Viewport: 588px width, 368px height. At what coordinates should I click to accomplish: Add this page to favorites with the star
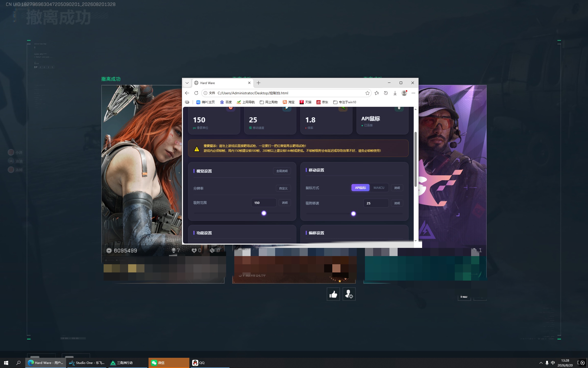coord(367,93)
